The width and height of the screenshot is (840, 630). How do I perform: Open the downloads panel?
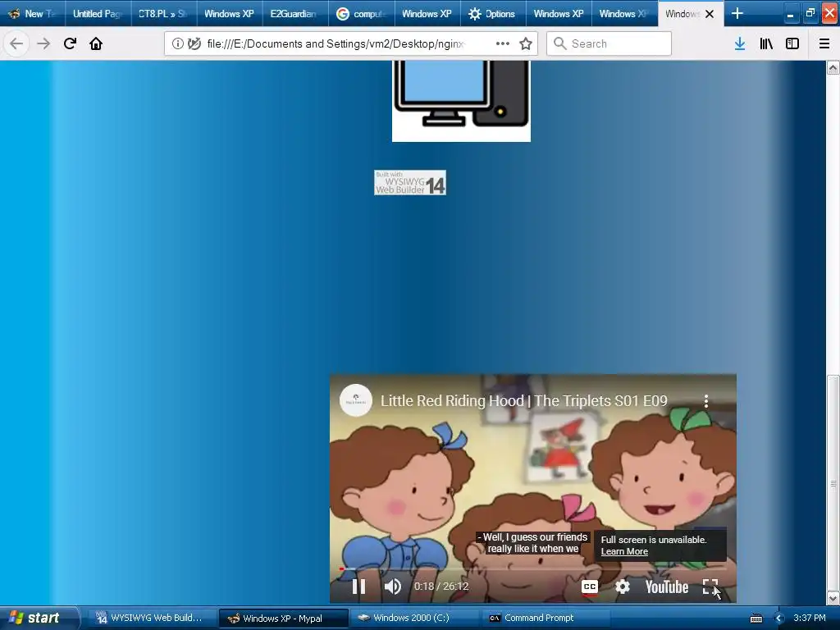pyautogui.click(x=740, y=43)
